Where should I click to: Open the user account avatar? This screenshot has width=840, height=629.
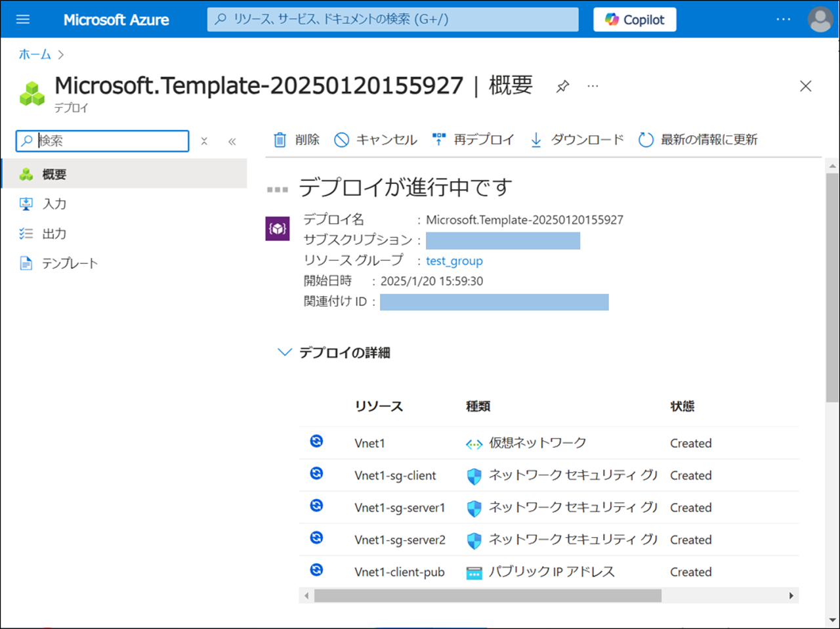[820, 20]
